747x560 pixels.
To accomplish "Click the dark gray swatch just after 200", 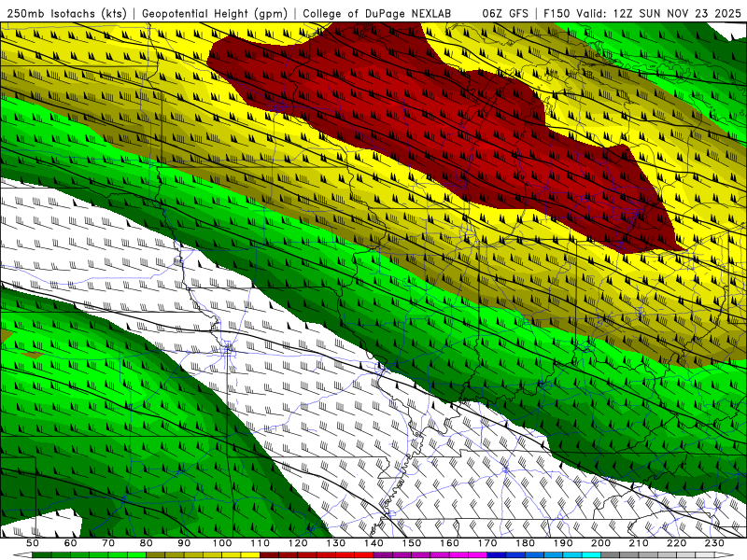I will pyautogui.click(x=611, y=554).
